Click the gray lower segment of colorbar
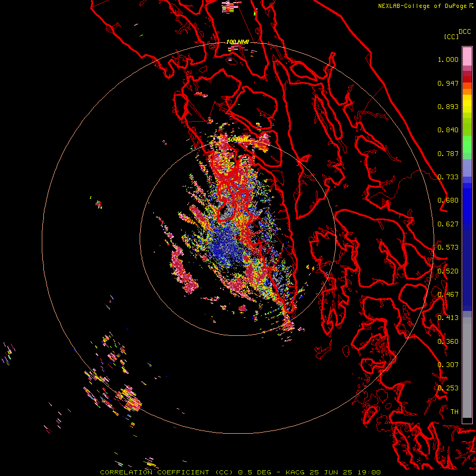Viewport: 476px width, 476px height. (x=467, y=368)
